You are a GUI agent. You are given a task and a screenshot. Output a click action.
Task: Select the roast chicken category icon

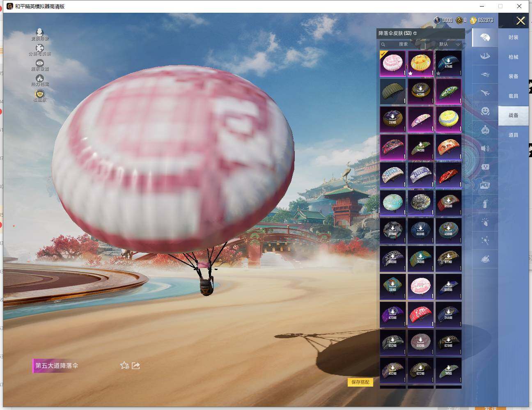click(x=485, y=259)
